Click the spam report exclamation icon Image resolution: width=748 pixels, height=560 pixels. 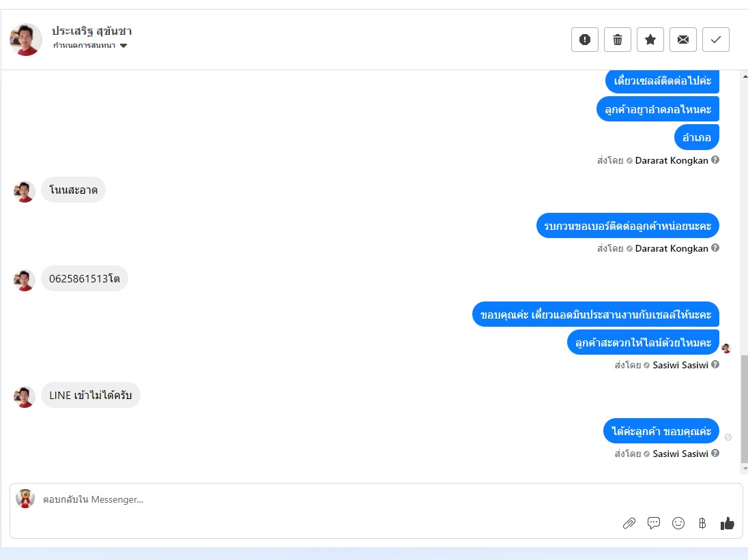coord(584,40)
